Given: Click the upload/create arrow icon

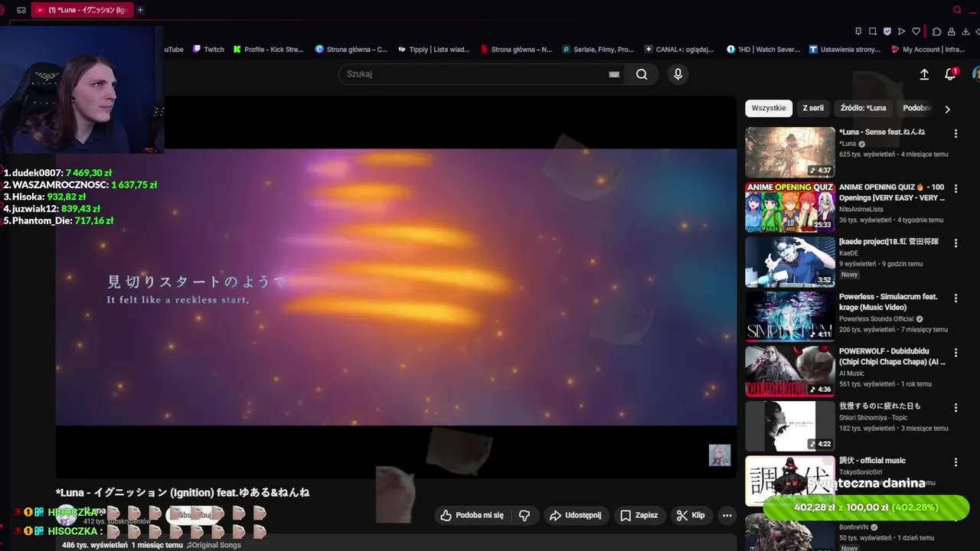Looking at the screenshot, I should click(x=924, y=74).
